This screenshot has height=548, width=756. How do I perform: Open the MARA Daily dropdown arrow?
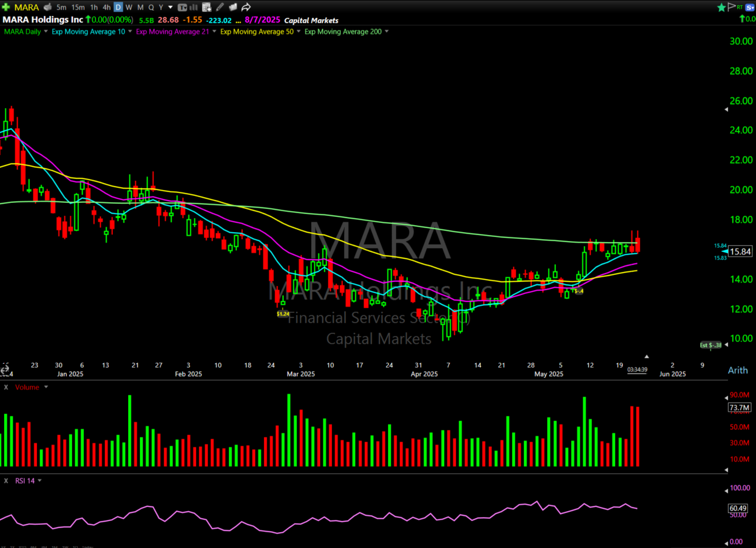(x=46, y=32)
